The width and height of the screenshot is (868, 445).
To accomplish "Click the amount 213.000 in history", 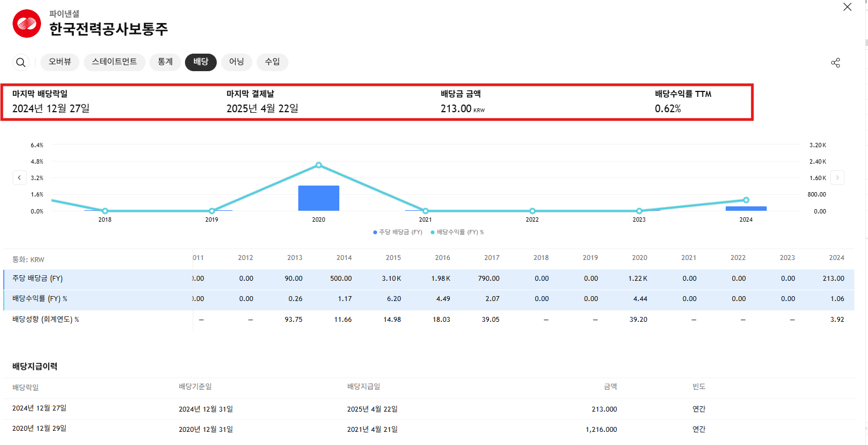I will [x=604, y=409].
